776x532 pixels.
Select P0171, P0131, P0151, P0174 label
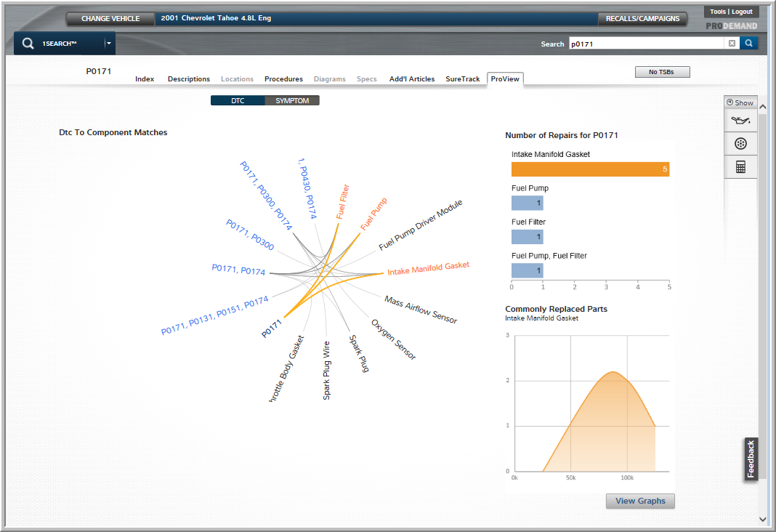(x=215, y=315)
